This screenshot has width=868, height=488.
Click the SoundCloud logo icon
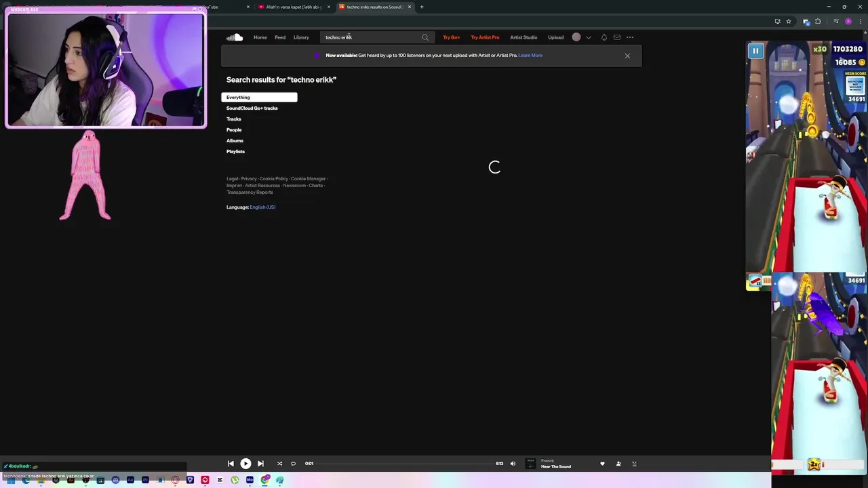(235, 37)
